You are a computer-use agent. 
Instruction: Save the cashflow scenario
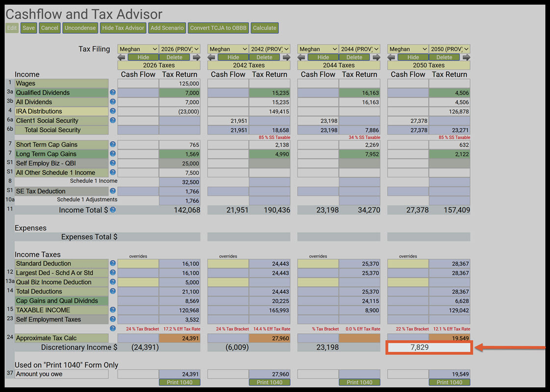(x=29, y=28)
